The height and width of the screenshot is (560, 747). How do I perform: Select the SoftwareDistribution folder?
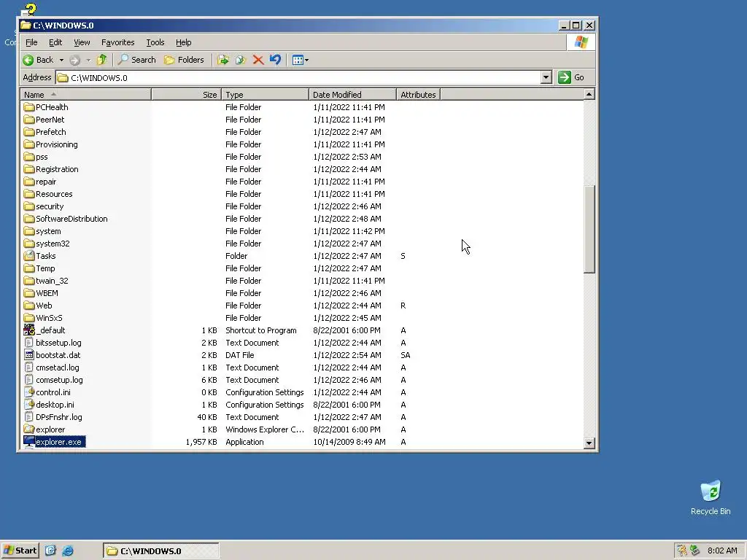[x=66, y=219]
